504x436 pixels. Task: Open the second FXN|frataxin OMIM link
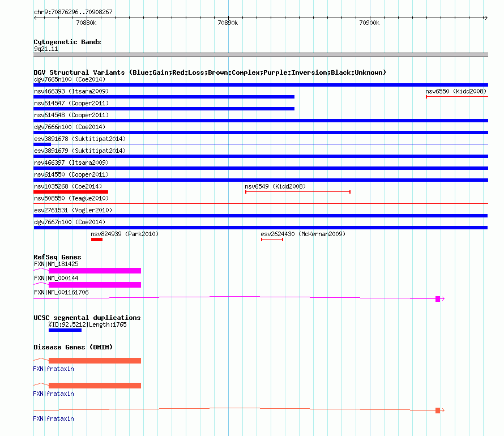click(53, 394)
